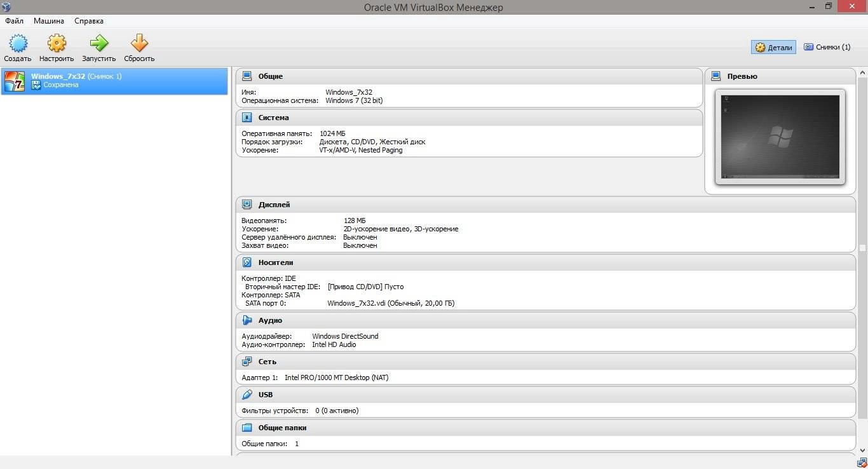Click the Дисплей section icon
Screen dimensions: 868x469
247,205
